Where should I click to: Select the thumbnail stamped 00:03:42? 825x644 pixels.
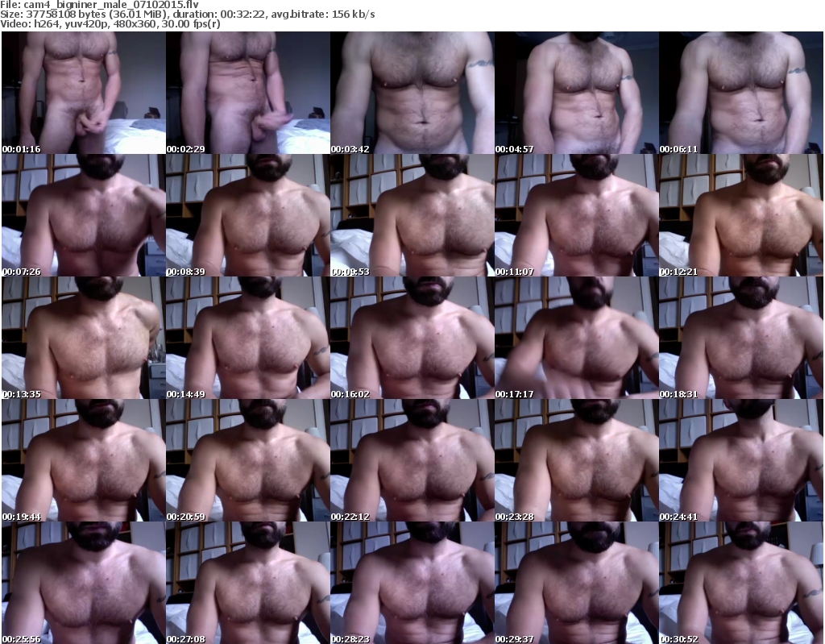(x=412, y=93)
